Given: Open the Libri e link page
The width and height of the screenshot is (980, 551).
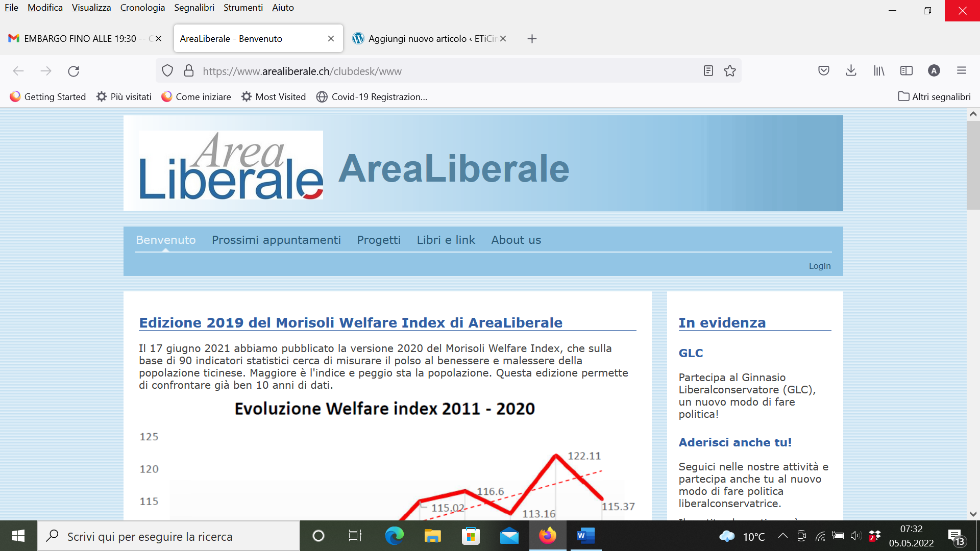Looking at the screenshot, I should click(x=446, y=240).
